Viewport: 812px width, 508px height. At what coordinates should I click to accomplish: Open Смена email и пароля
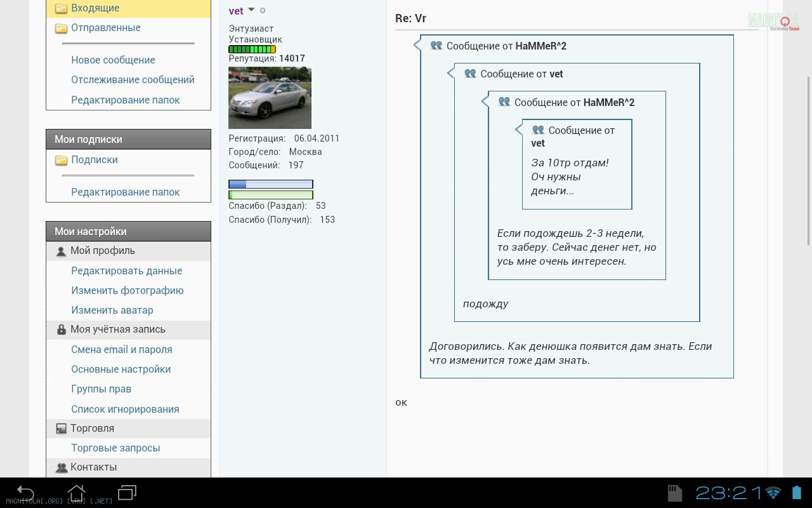point(122,349)
